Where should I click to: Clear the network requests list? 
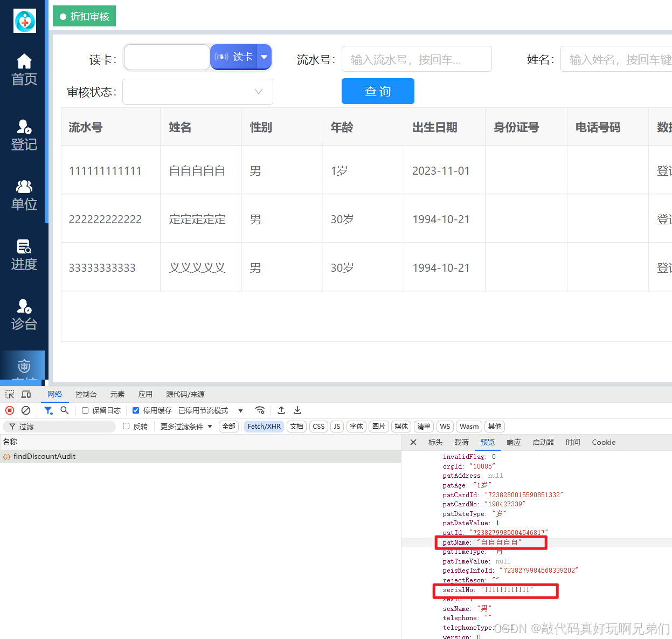point(26,410)
